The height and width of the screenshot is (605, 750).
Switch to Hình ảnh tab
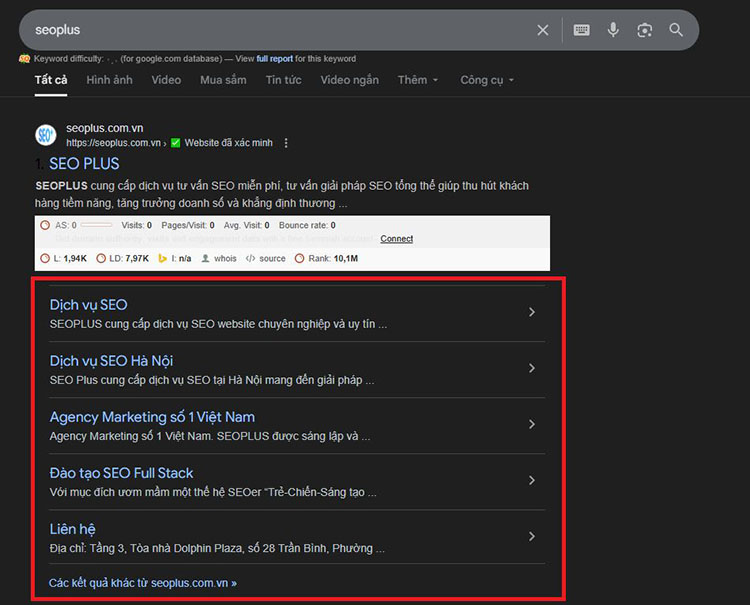click(110, 80)
